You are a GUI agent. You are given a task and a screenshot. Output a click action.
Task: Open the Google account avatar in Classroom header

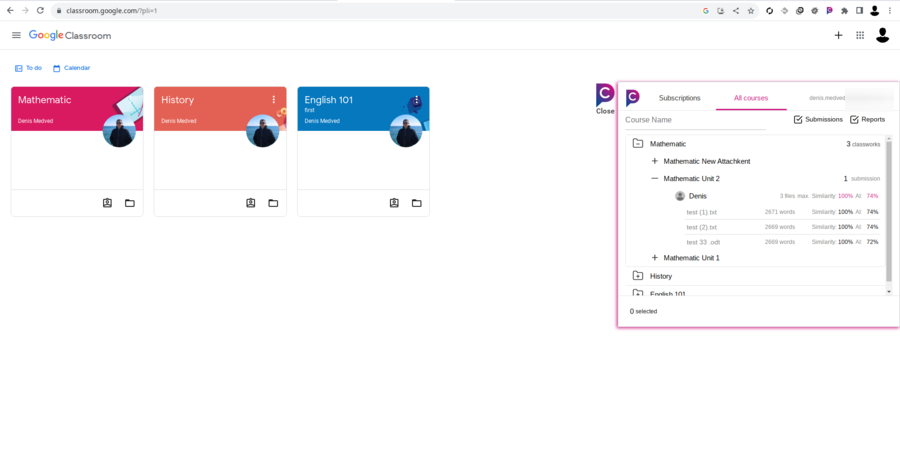pyautogui.click(x=882, y=35)
